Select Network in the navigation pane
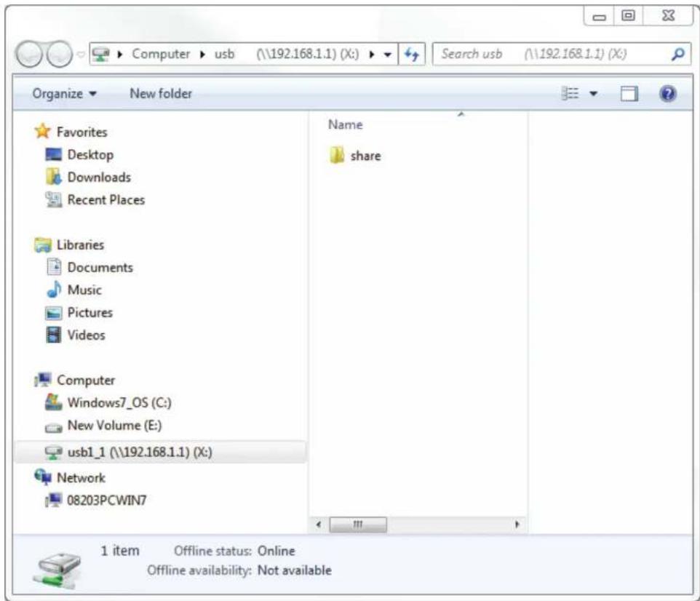Screen dimensions: 700x601 [81, 478]
